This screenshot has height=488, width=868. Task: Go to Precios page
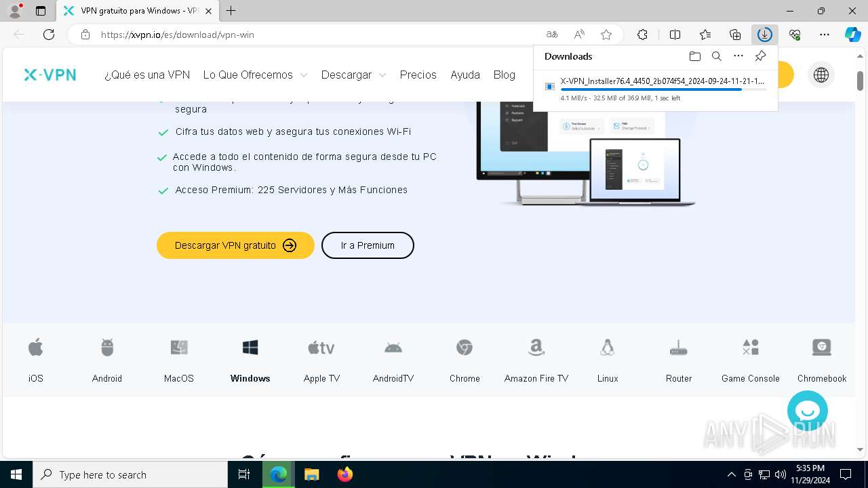418,75
